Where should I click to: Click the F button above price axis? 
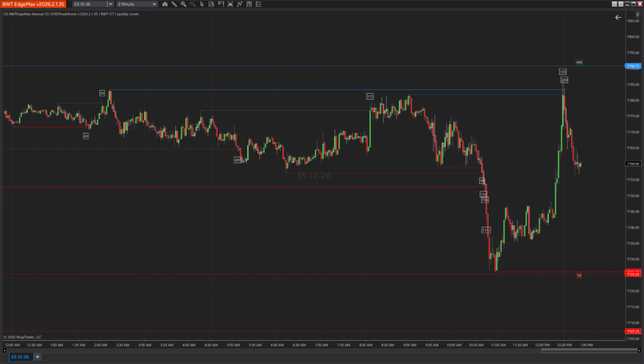[638, 15]
